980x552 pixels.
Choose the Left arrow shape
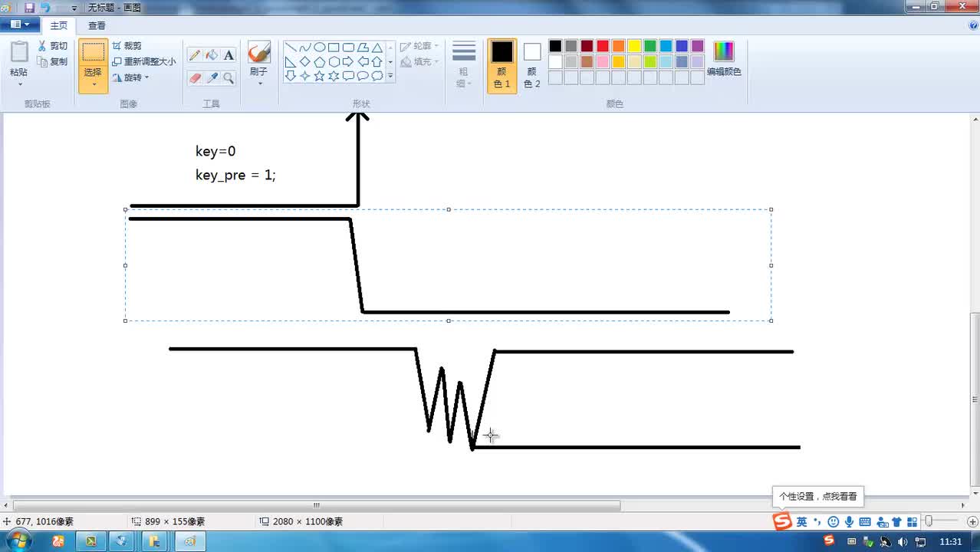(363, 61)
